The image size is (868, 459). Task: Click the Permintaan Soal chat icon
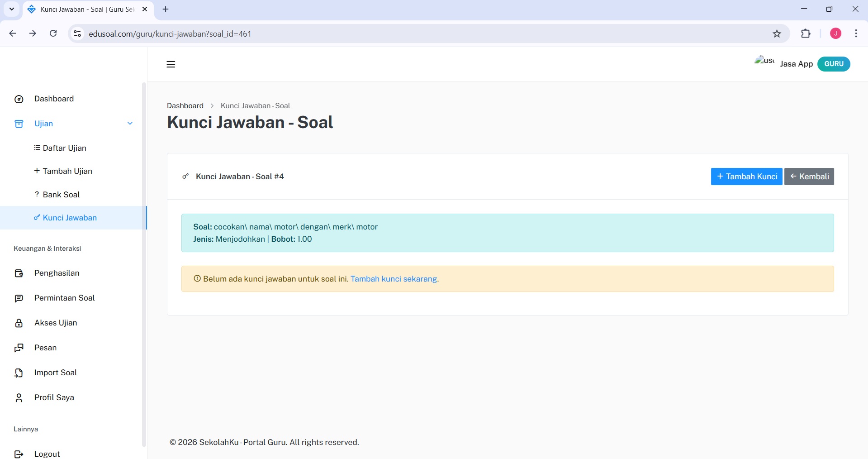tap(19, 298)
